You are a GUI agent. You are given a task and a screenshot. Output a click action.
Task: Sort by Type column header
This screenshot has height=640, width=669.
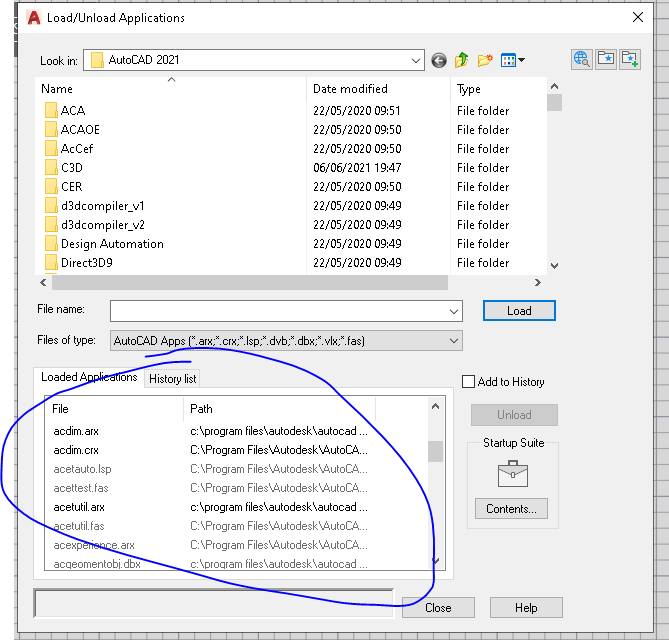[498, 89]
